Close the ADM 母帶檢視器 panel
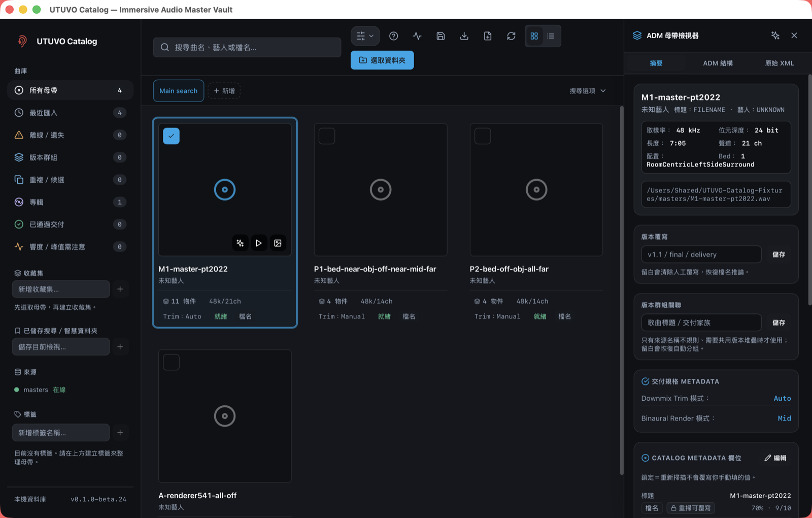Viewport: 812px width, 518px height. point(794,36)
